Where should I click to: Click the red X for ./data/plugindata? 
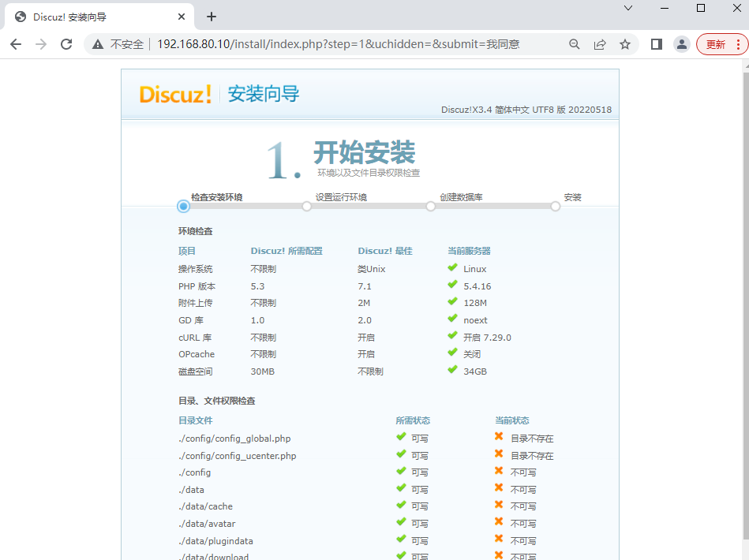pyautogui.click(x=499, y=539)
